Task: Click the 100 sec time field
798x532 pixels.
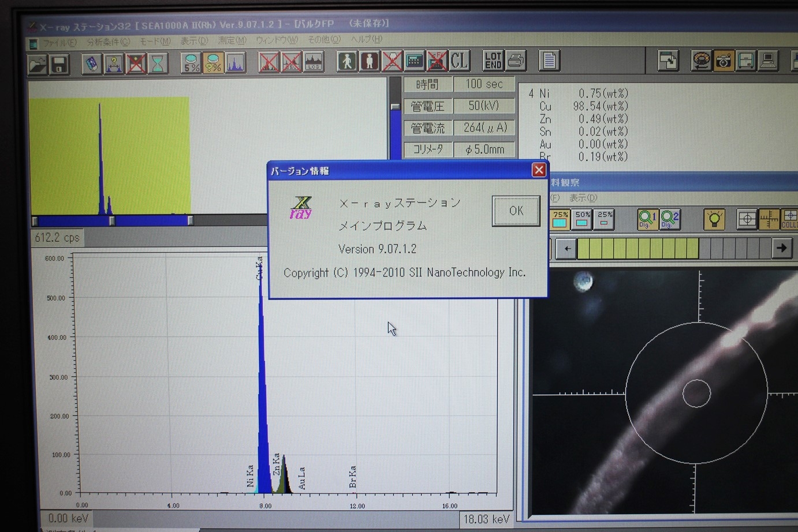Action: tap(484, 84)
